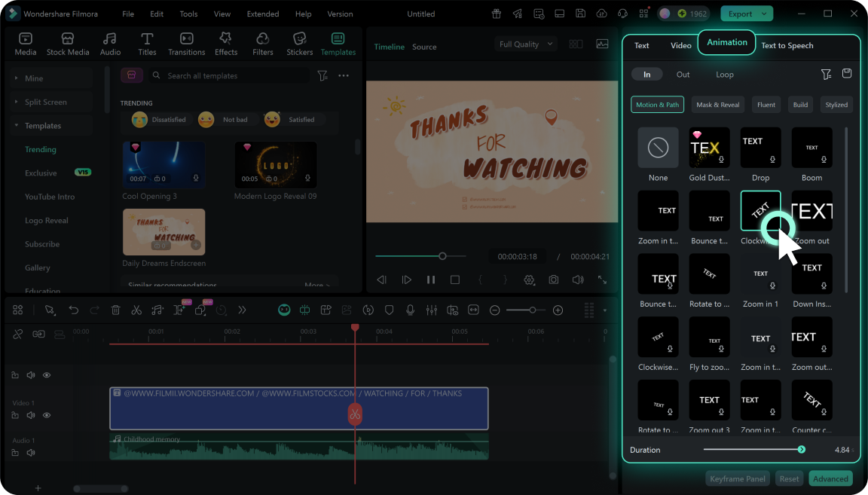Image resolution: width=868 pixels, height=495 pixels.
Task: Open the Transitions panel
Action: pyautogui.click(x=187, y=44)
